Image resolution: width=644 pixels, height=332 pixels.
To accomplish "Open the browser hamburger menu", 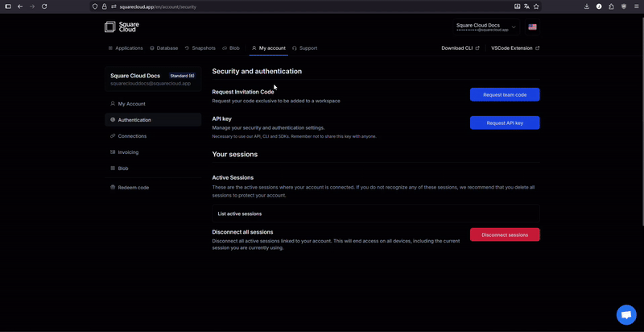I will (636, 6).
